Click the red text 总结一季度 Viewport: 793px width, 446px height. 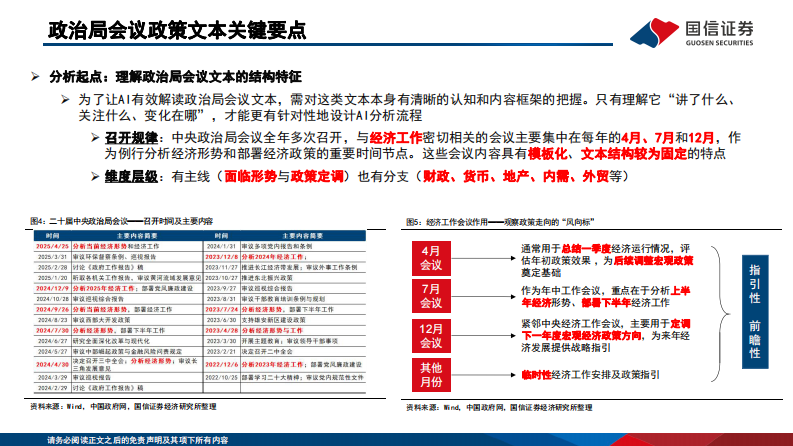click(586, 249)
